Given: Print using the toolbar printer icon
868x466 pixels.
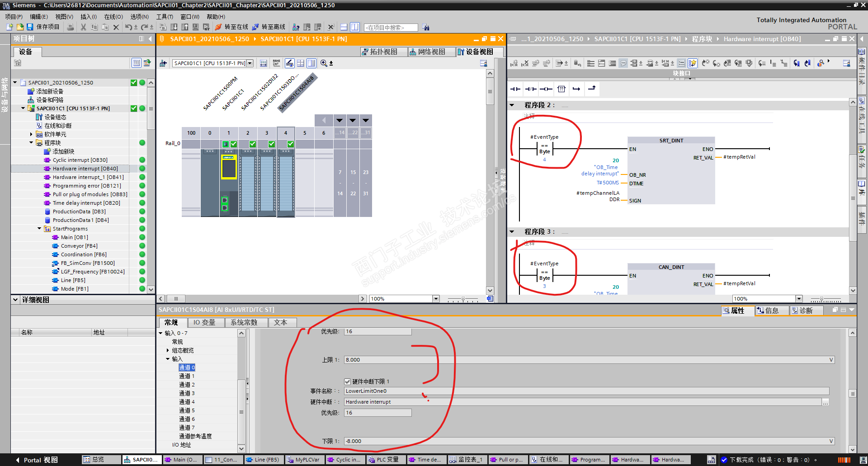Looking at the screenshot, I should [71, 27].
